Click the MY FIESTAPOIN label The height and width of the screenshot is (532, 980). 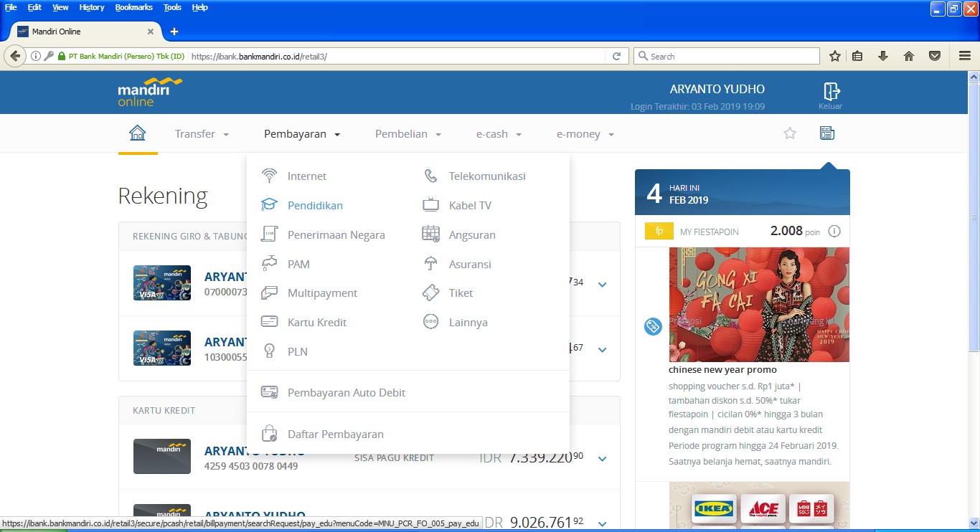pyautogui.click(x=710, y=232)
